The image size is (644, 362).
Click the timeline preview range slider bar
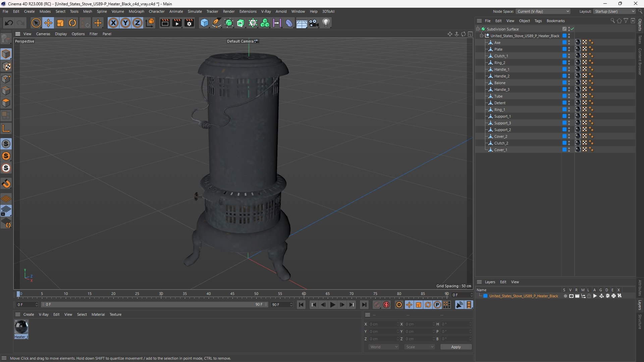154,305
